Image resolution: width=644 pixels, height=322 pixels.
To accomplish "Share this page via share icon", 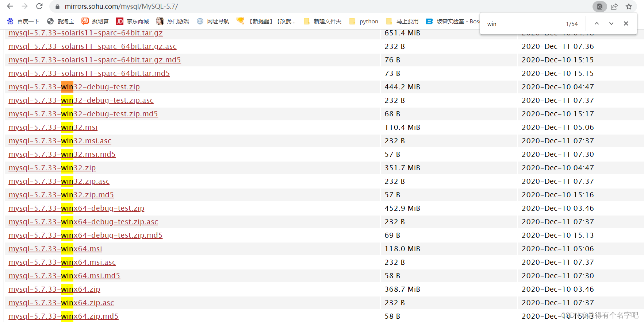I will (614, 7).
